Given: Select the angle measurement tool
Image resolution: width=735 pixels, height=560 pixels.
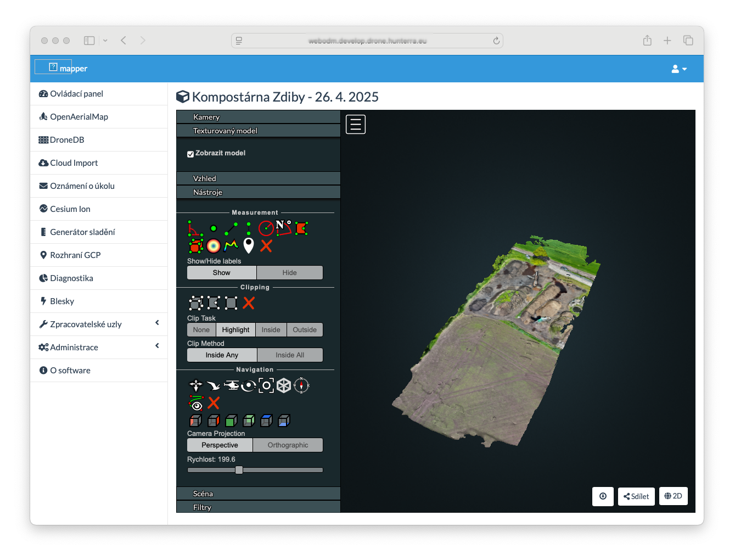Looking at the screenshot, I should [195, 228].
